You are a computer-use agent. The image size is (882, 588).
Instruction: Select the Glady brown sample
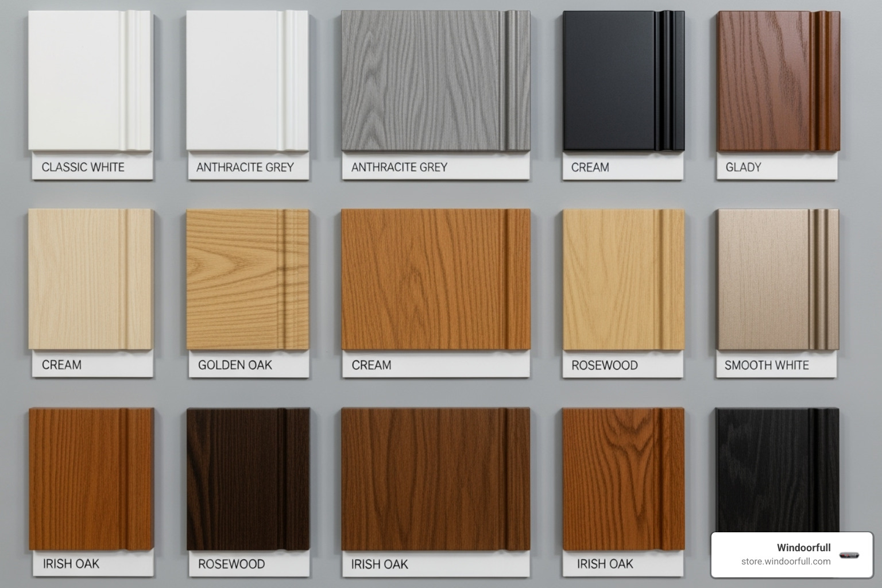tap(775, 80)
